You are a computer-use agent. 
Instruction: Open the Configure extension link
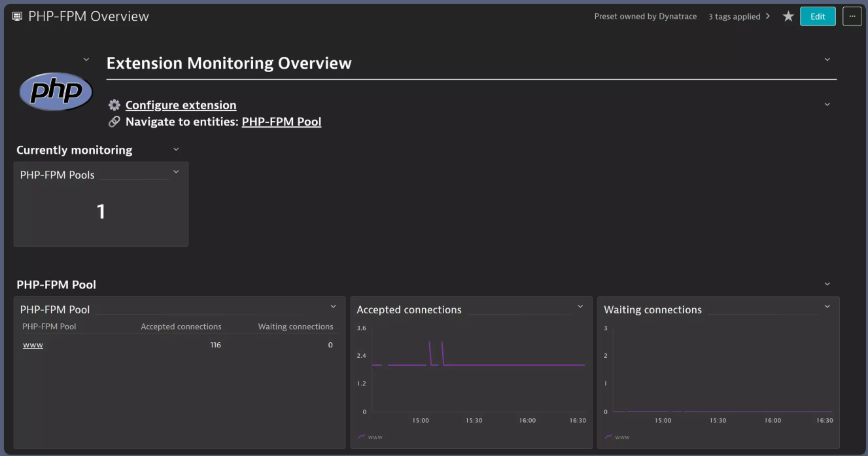click(x=181, y=105)
